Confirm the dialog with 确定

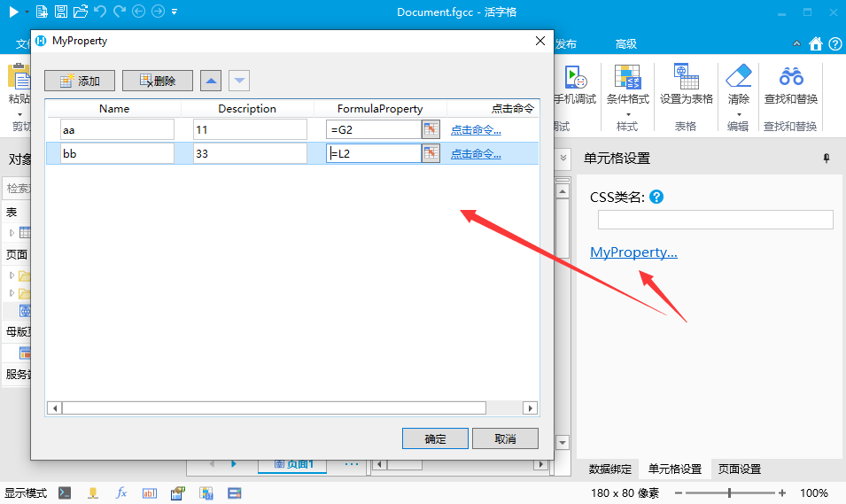click(435, 438)
